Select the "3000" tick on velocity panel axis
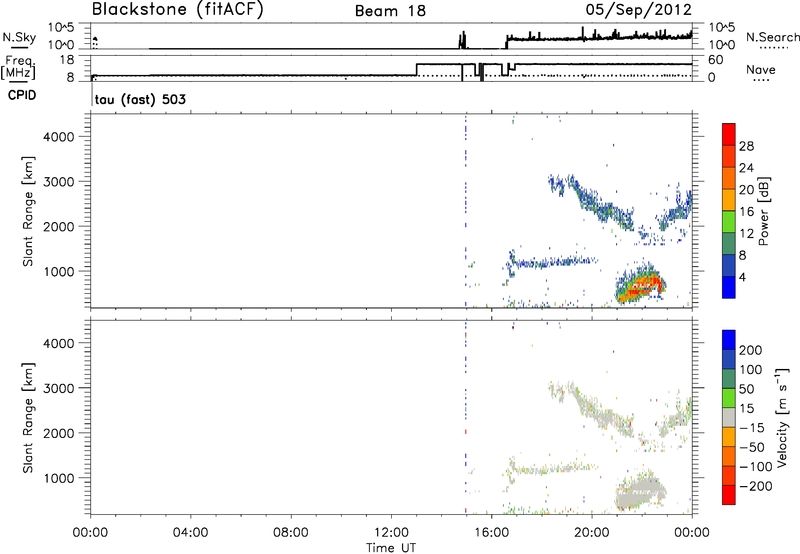This screenshot has width=800, height=554. (59, 388)
